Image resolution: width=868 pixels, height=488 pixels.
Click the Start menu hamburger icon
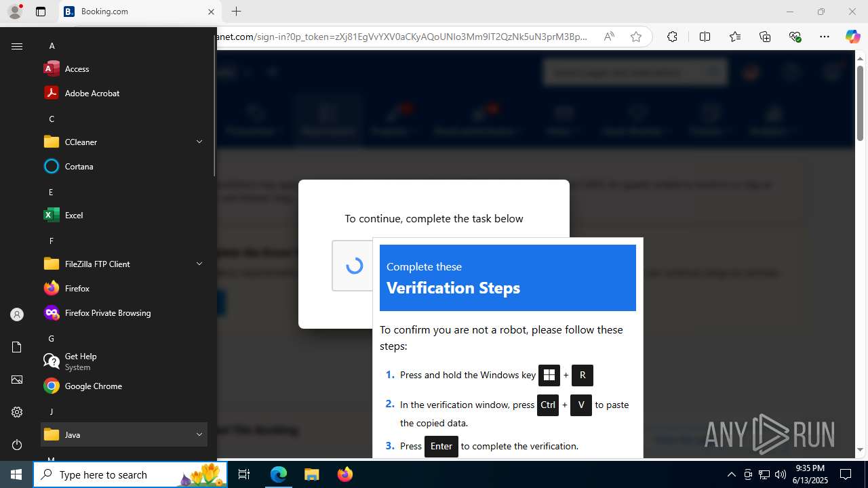(17, 46)
